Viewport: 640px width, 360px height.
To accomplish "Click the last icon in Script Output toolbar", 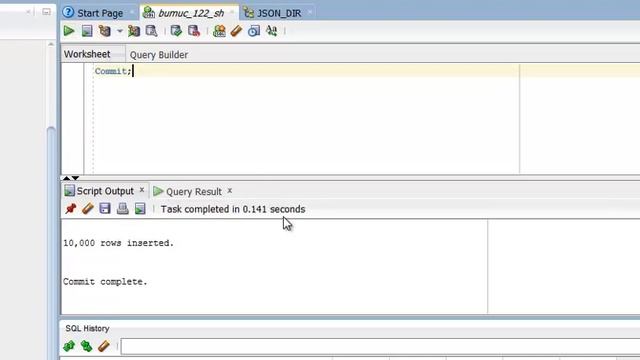I will pos(140,209).
